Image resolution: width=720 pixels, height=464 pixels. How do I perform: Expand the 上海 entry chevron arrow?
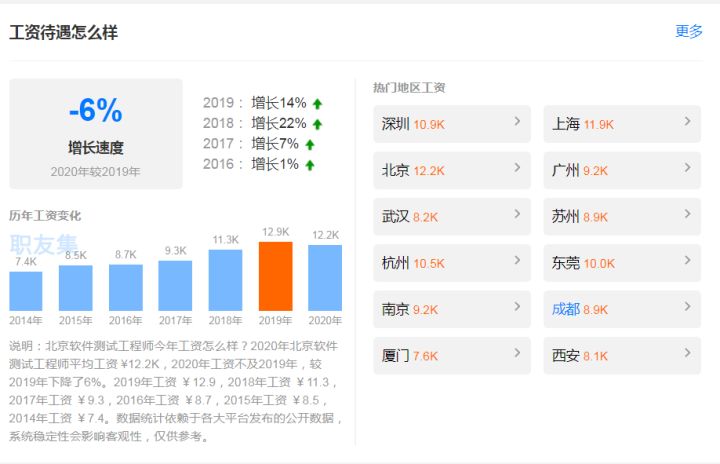[688, 122]
